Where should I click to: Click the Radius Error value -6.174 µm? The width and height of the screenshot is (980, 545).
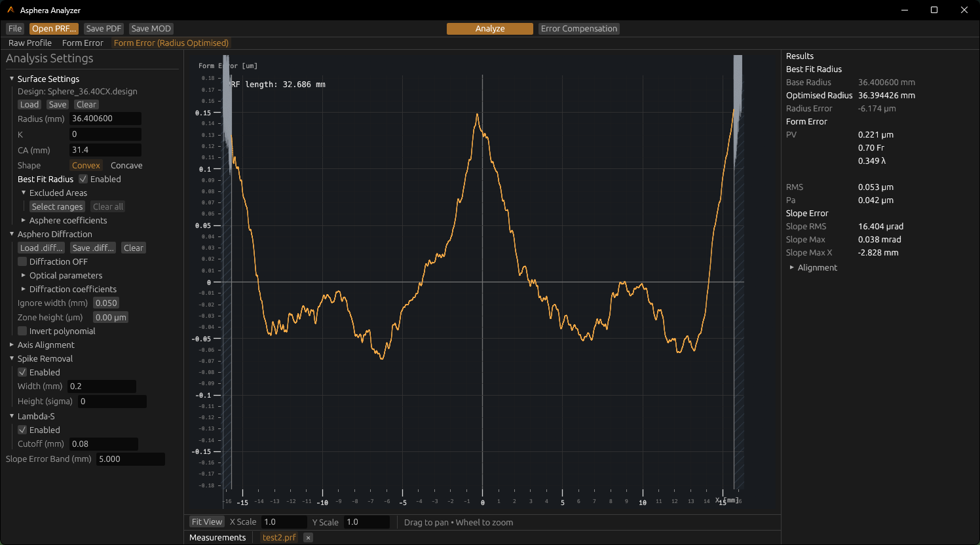tap(876, 108)
